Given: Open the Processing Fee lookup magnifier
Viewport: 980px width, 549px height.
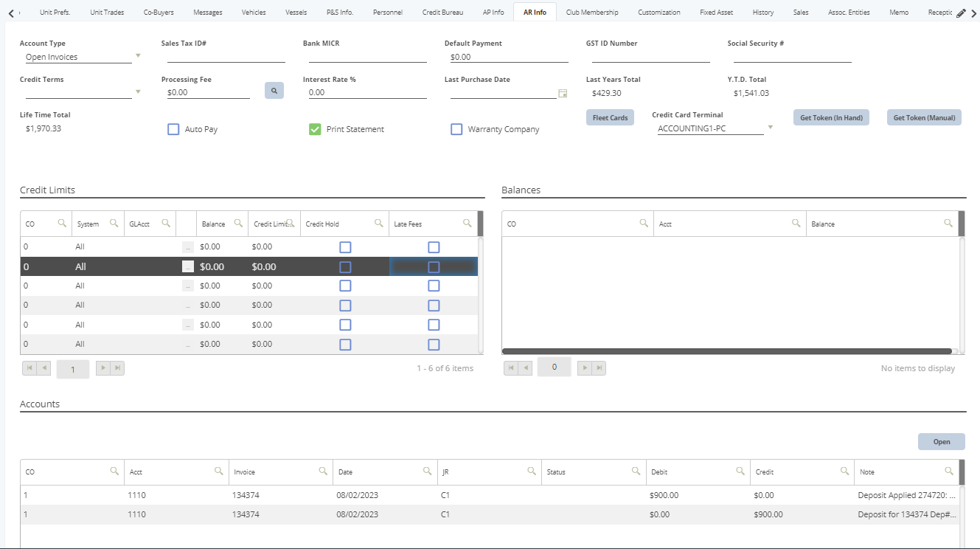Looking at the screenshot, I should click(274, 89).
